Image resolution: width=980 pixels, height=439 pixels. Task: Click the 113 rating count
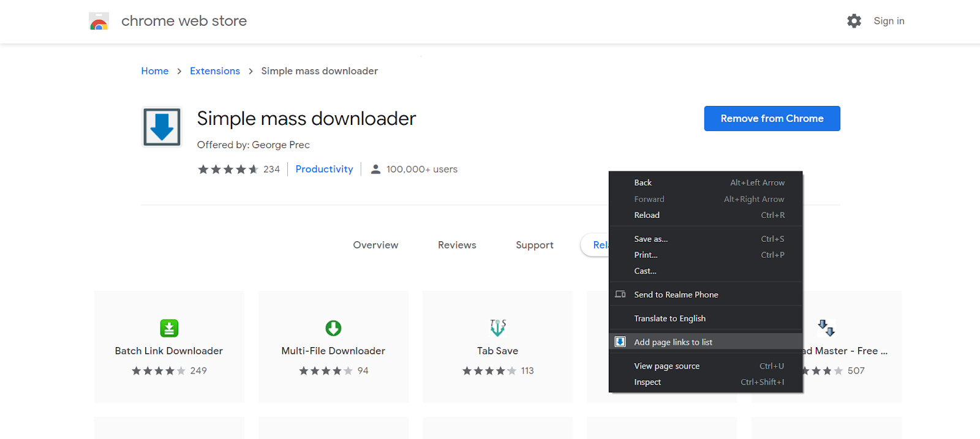527,370
